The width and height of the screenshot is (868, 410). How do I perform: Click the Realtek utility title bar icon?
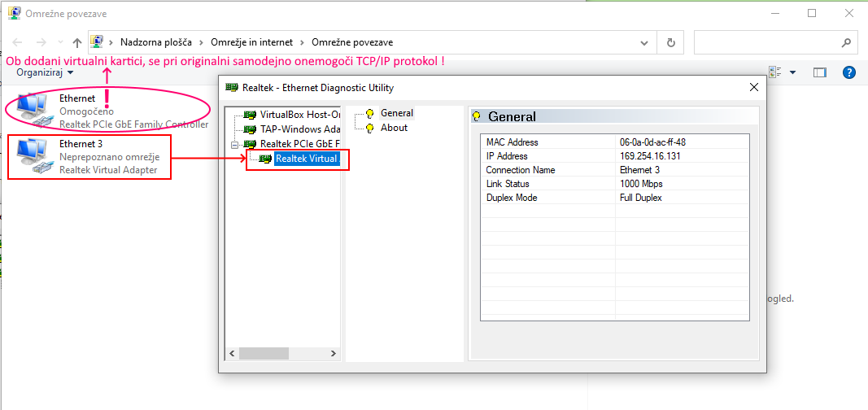click(233, 87)
